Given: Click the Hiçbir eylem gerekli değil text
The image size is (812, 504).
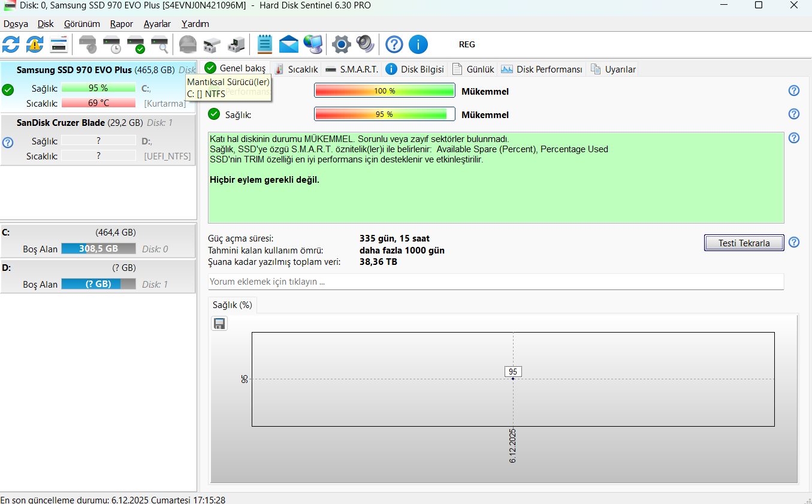Looking at the screenshot, I should 265,179.
